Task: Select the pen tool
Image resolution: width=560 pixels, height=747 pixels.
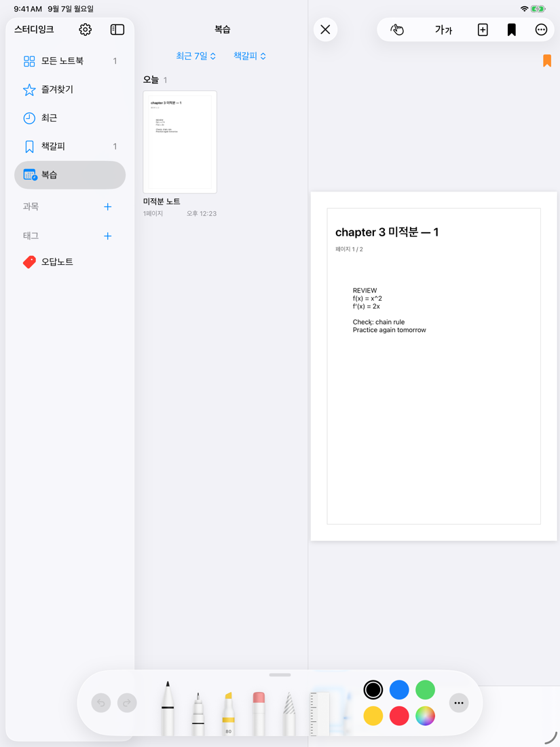Action: (x=168, y=708)
